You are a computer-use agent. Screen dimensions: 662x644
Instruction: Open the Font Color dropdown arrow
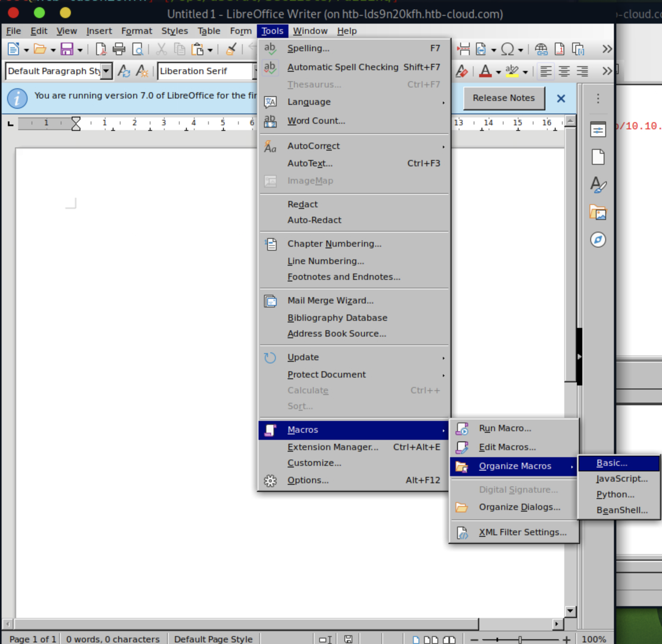(498, 72)
